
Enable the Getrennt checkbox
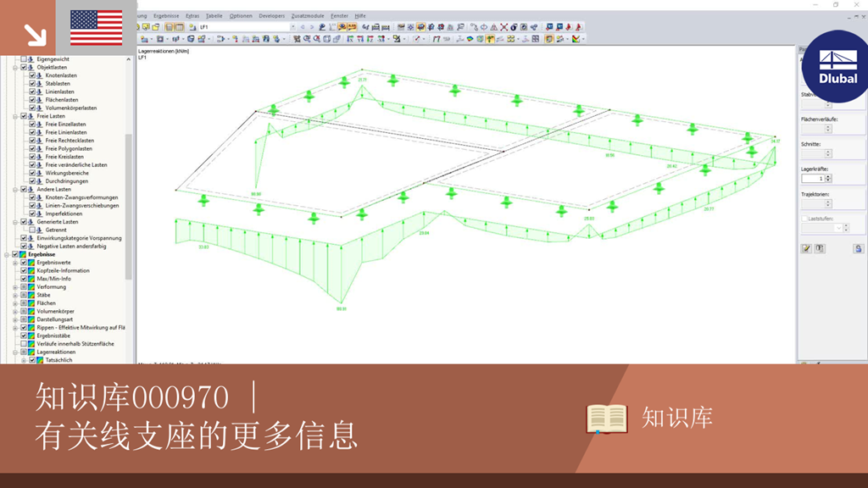pos(32,230)
